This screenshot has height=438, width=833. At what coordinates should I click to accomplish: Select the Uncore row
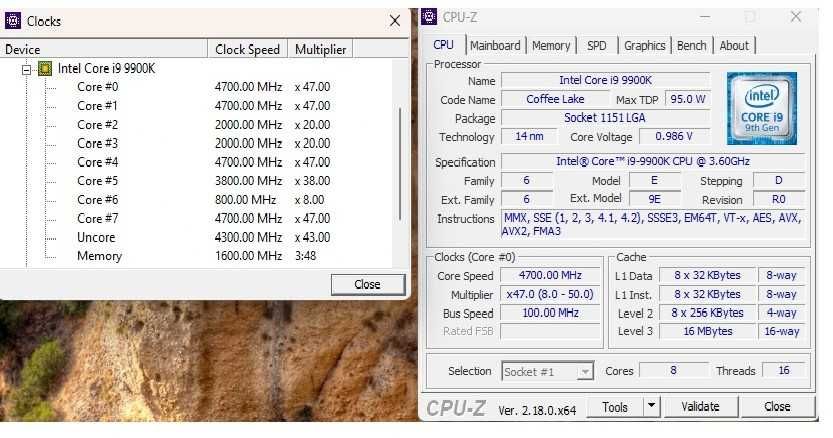pos(96,238)
